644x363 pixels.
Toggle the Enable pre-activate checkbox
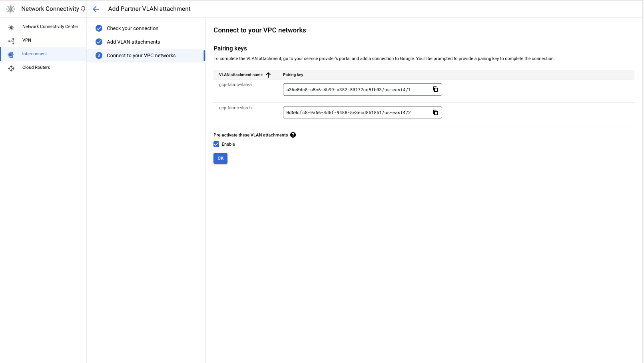point(216,144)
